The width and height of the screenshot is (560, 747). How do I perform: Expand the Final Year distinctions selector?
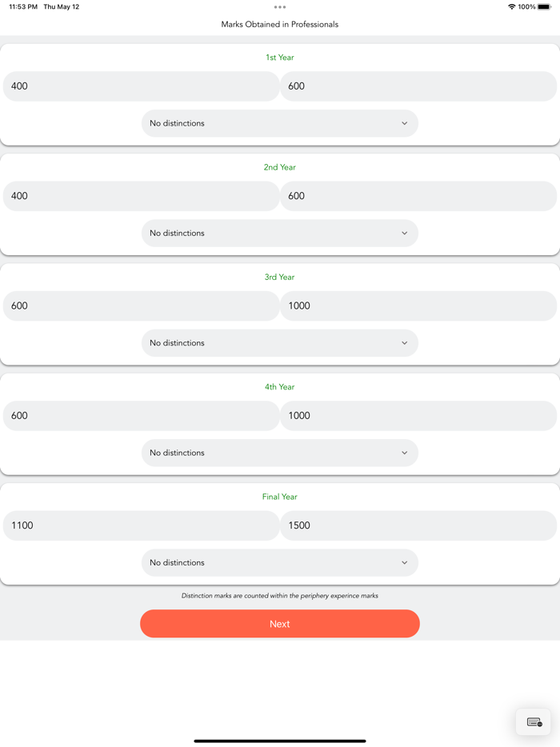point(279,562)
